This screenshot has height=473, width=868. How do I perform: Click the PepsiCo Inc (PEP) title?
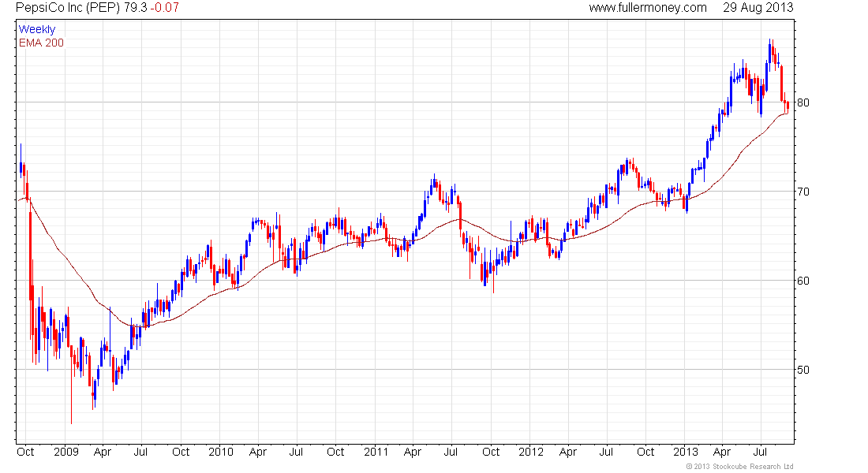(x=68, y=8)
